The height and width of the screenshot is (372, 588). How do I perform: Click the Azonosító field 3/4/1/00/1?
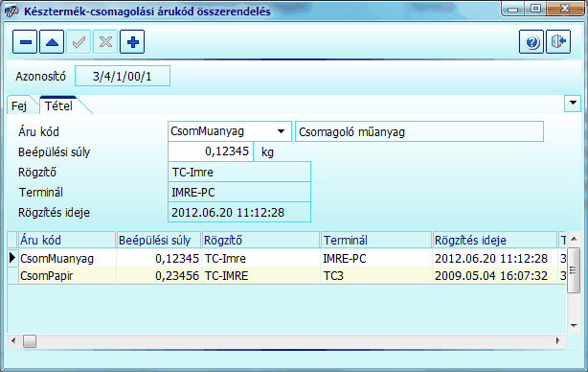pyautogui.click(x=123, y=76)
